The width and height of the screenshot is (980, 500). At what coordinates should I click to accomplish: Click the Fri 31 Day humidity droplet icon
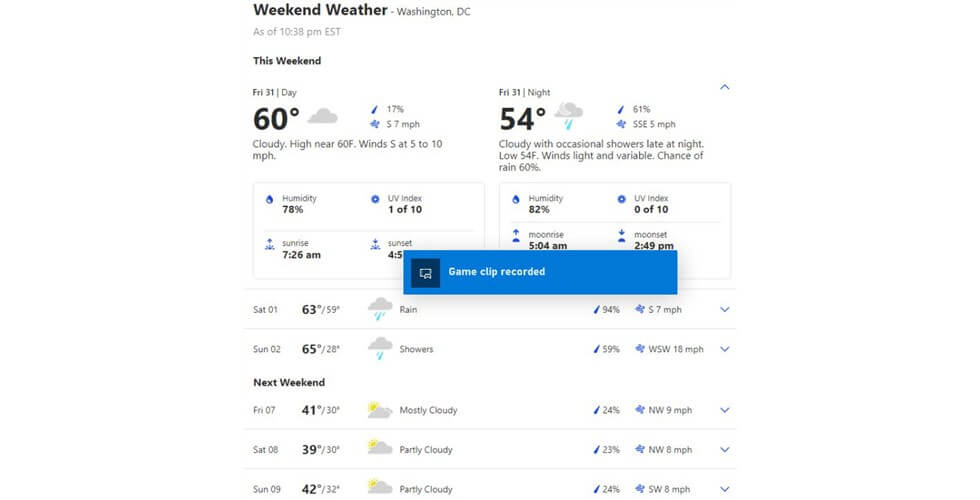click(269, 199)
